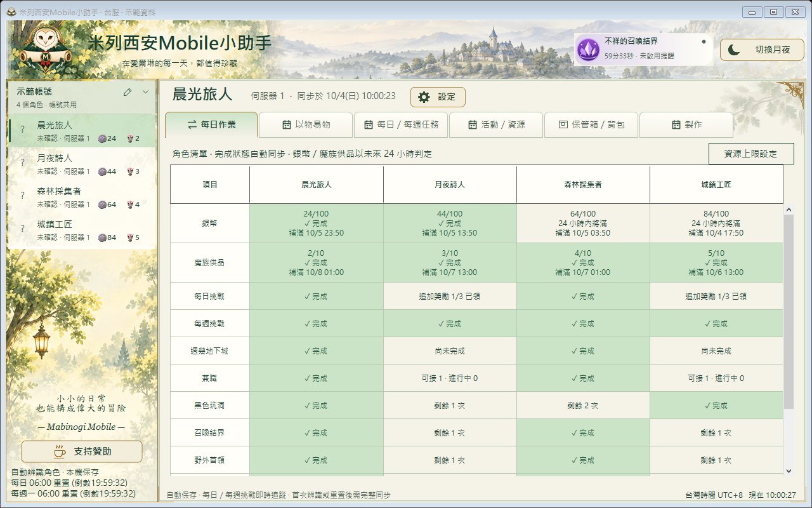This screenshot has width=812, height=508.
Task: Toggle the reminder dot on 不祥的召喚結界 card
Action: (704, 42)
